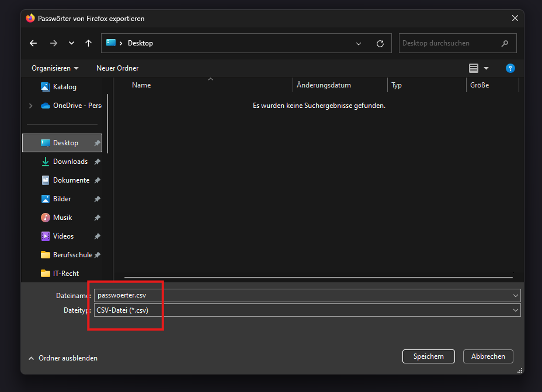Screen dimensions: 542x392
Task: Click the Abbrechen button
Action: point(488,356)
